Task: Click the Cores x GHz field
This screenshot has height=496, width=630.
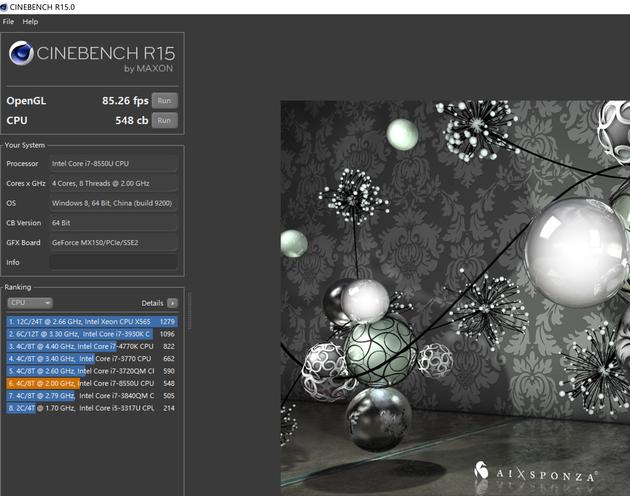Action: [113, 183]
